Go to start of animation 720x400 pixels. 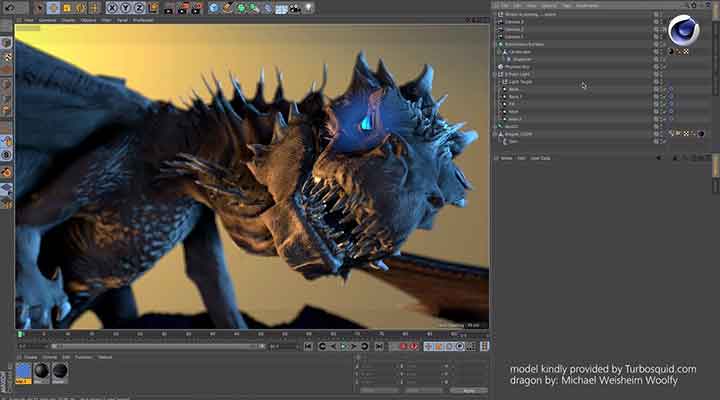(308, 346)
